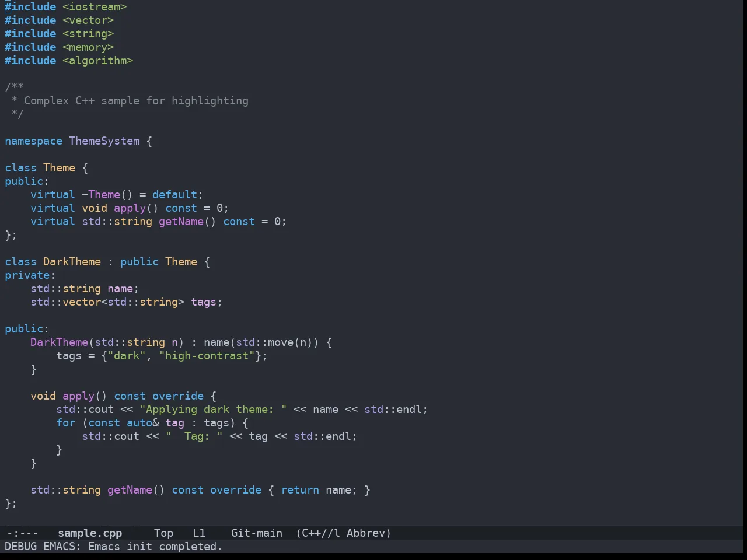
Task: Click on '<string>' header include
Action: [88, 34]
